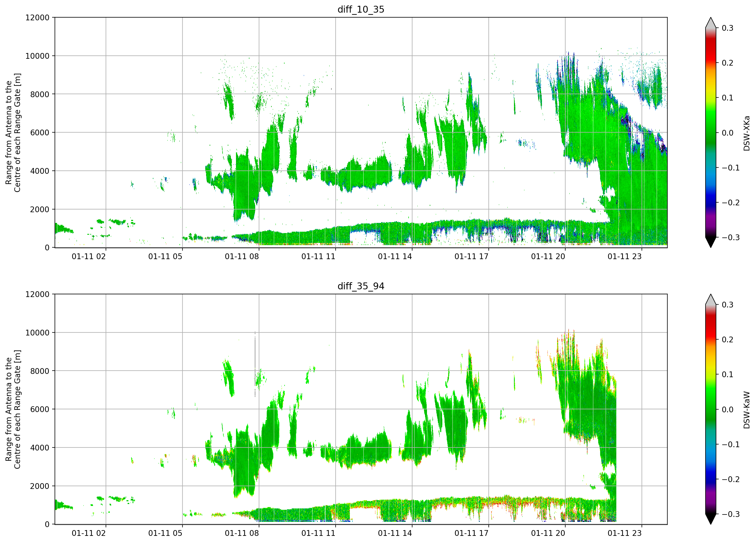Viewport: 756px width, 543px height.
Task: Click y-tick "12000" of the diff_35_94 plot
Action: coord(37,295)
